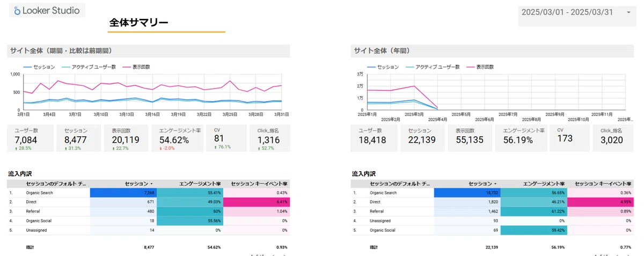Click Unassigned row with 93 sessions
The width and height of the screenshot is (644, 256).
tap(493, 221)
